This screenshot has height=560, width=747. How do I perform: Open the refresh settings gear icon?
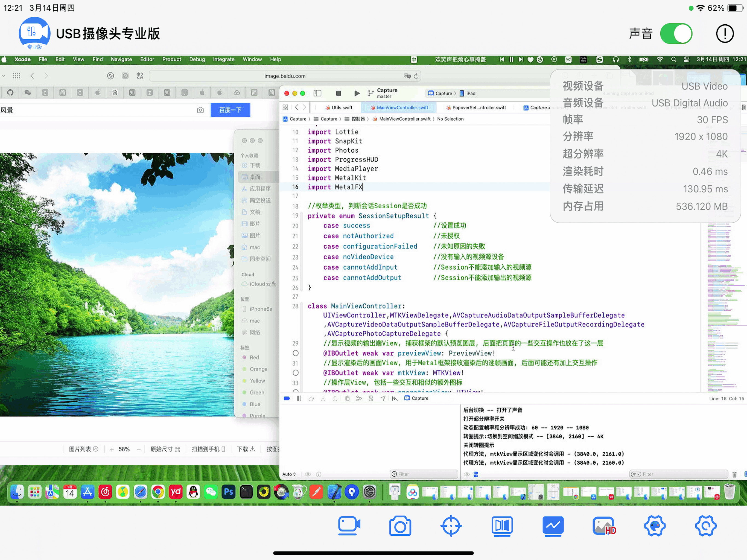tap(705, 526)
